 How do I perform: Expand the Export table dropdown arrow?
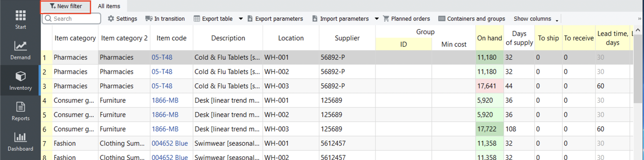pos(241,19)
